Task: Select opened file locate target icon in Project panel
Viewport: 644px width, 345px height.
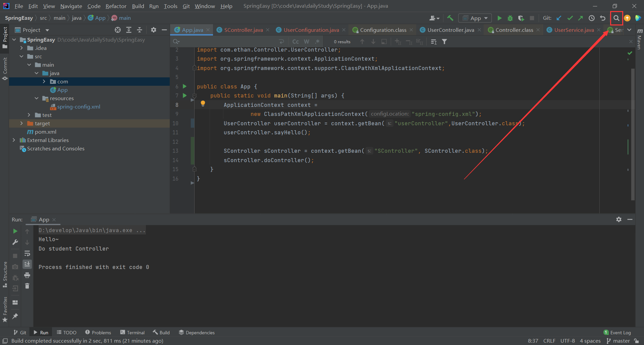Action: tap(118, 30)
